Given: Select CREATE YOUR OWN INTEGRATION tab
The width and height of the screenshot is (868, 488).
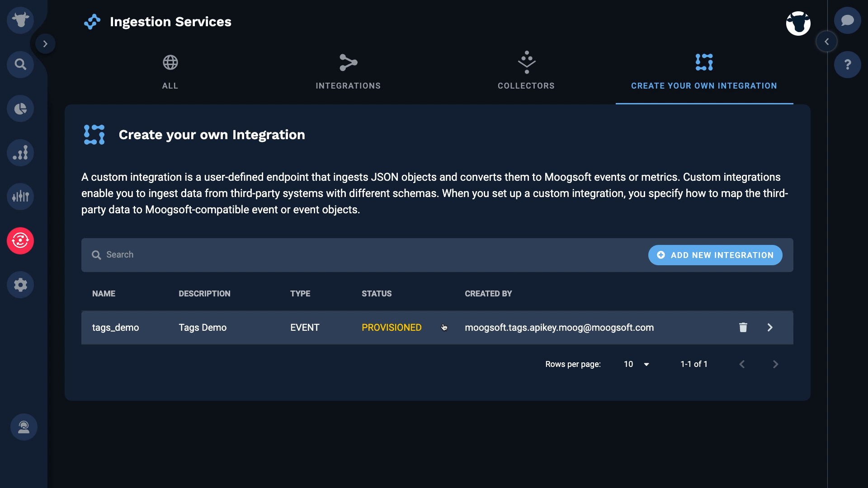Looking at the screenshot, I should (704, 72).
